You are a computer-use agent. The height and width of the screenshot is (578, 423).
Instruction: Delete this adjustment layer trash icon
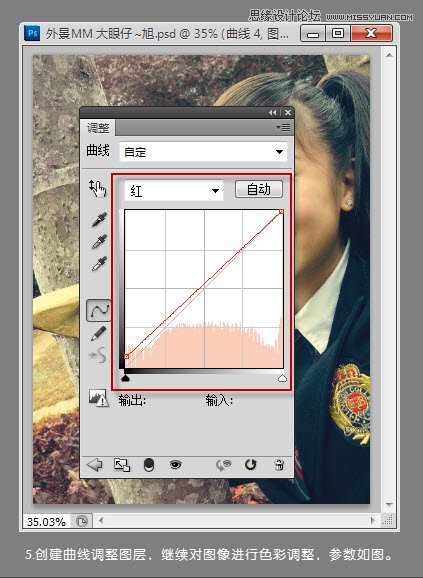coord(279,465)
